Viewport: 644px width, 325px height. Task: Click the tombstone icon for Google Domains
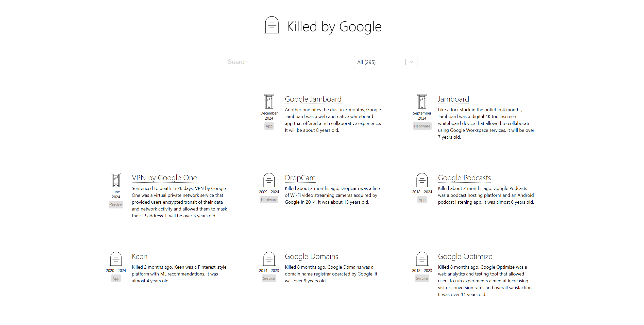pos(269,259)
